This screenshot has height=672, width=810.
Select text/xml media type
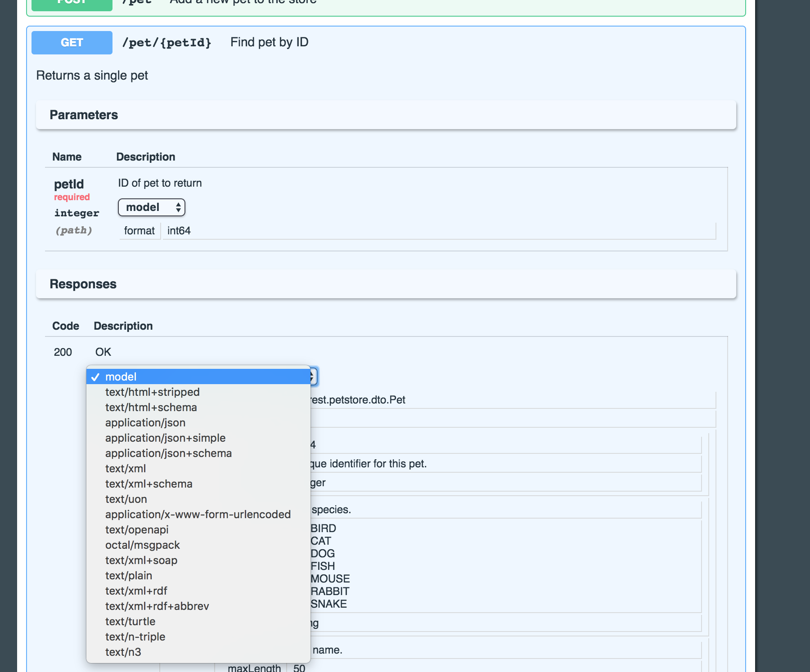tap(126, 469)
